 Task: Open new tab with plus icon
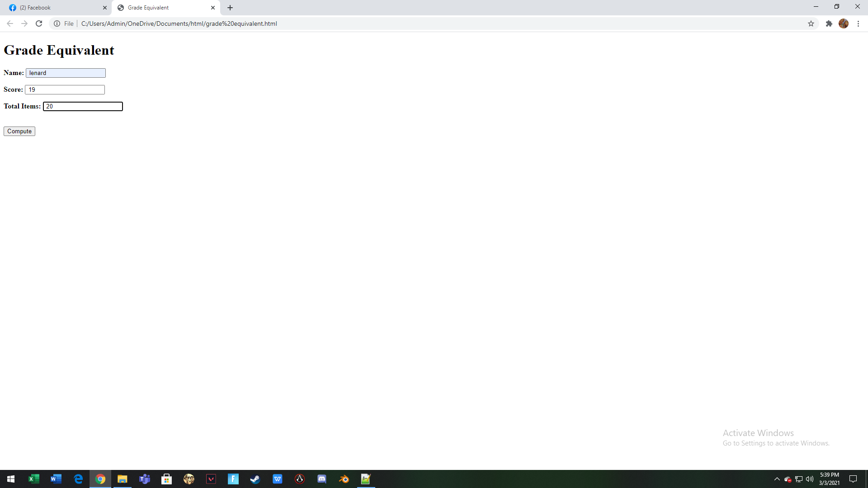tap(230, 8)
